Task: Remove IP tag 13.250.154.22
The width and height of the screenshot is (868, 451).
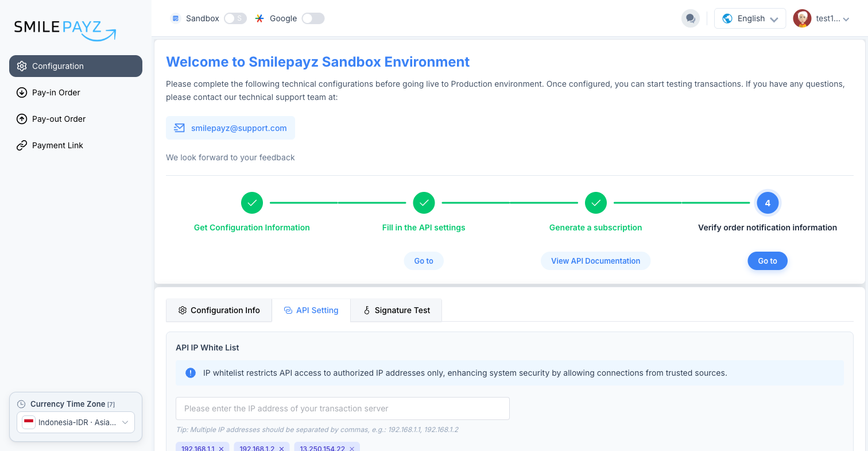Action: pyautogui.click(x=352, y=449)
